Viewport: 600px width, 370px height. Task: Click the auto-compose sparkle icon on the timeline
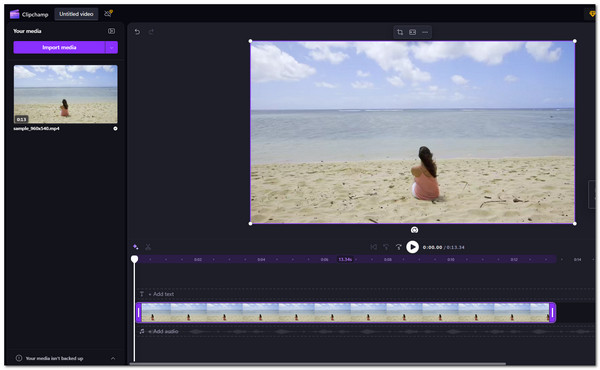point(135,247)
